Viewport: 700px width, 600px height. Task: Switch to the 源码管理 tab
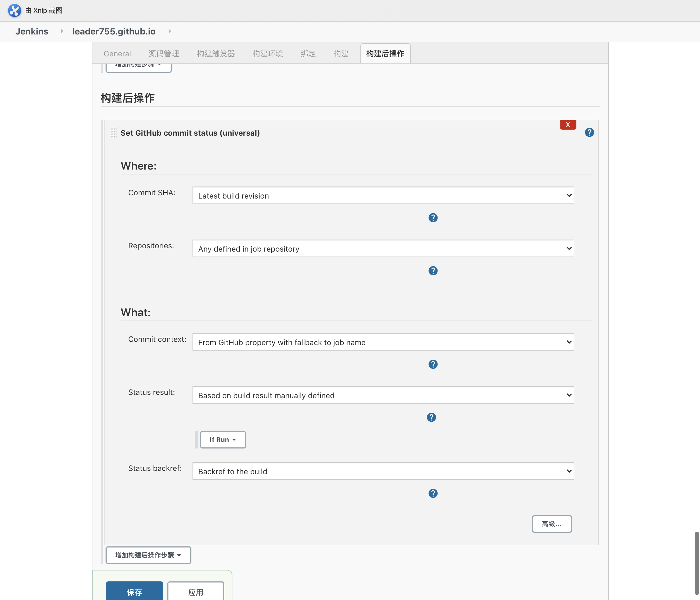164,54
